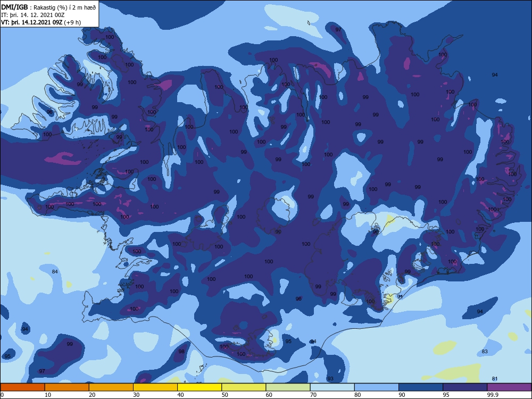Viewport: 532px width, 399px height.
Task: Click the 'VT: þri. 14.12.2021 09Z (+9 h)' line
Action: (41, 22)
